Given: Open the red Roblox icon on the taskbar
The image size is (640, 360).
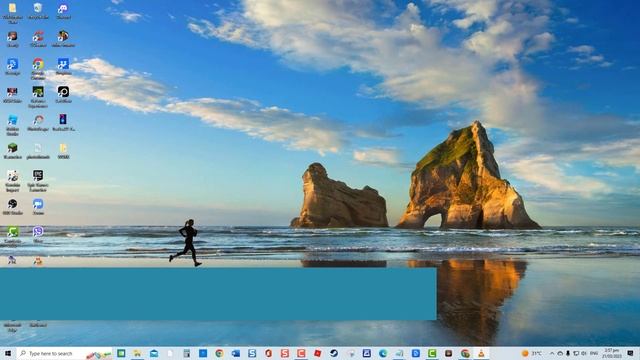Looking at the screenshot, I should click(x=318, y=353).
